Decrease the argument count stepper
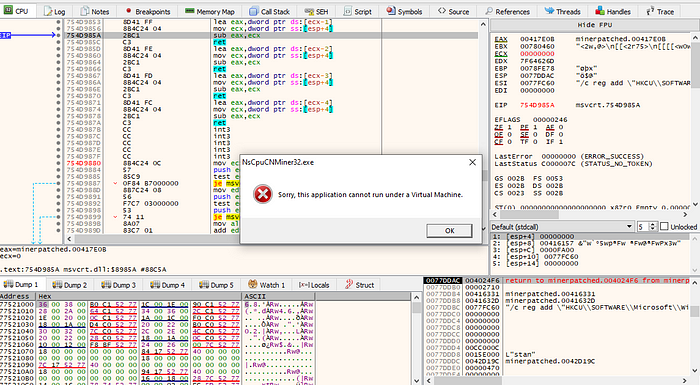 [x=652, y=229]
